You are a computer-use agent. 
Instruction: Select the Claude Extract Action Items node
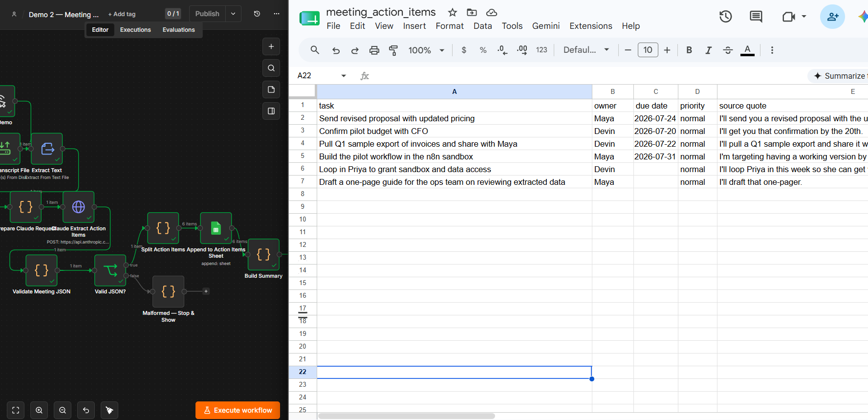click(x=79, y=207)
